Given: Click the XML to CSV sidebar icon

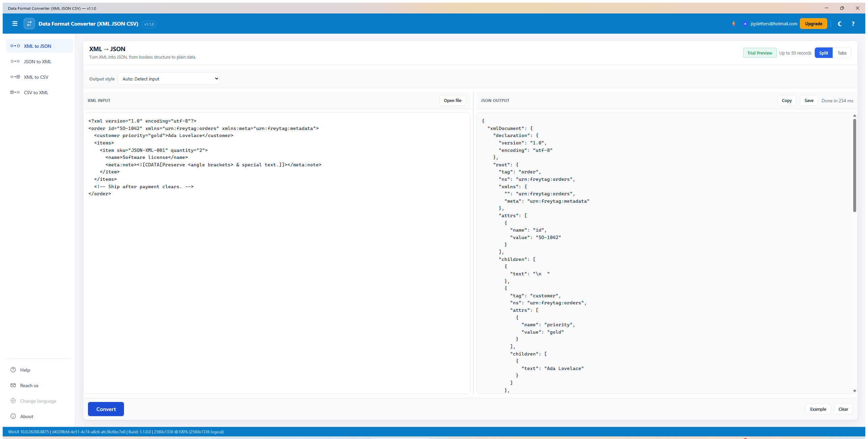Looking at the screenshot, I should 15,77.
